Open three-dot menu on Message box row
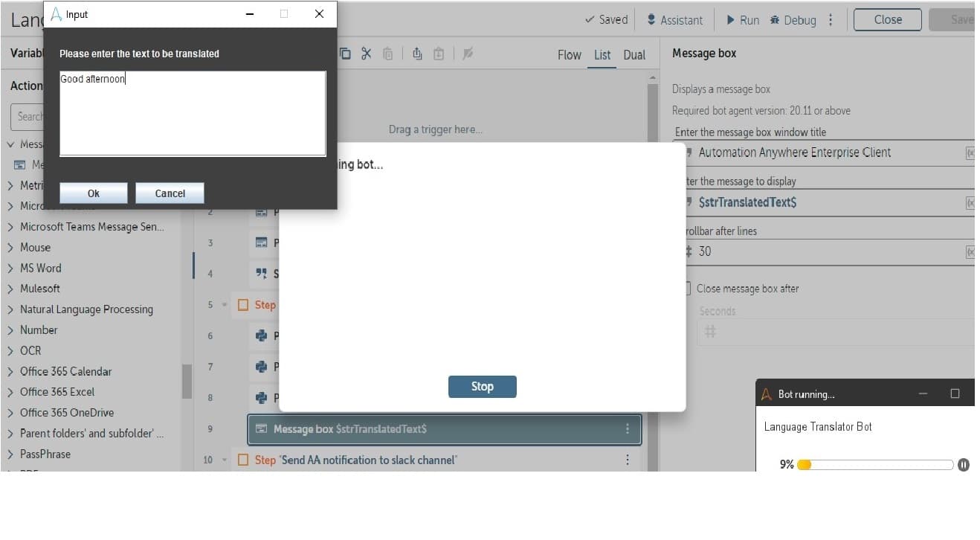This screenshot has height=540, width=980. coord(628,428)
